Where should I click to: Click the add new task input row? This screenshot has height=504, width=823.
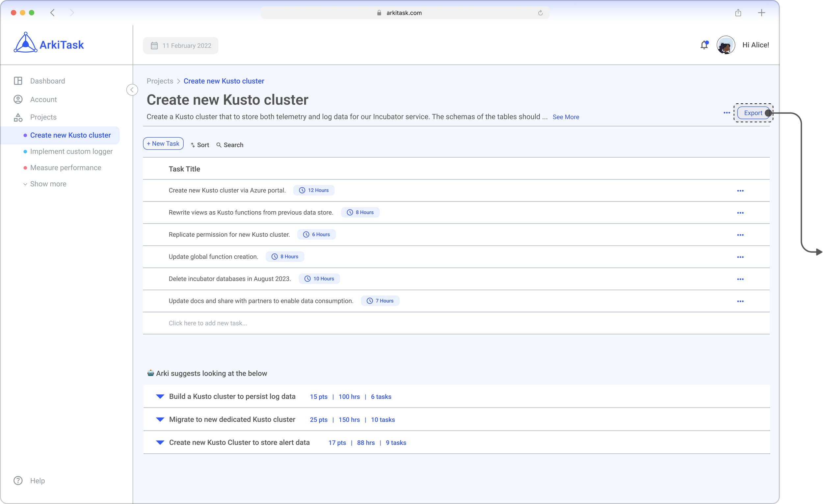(x=208, y=323)
